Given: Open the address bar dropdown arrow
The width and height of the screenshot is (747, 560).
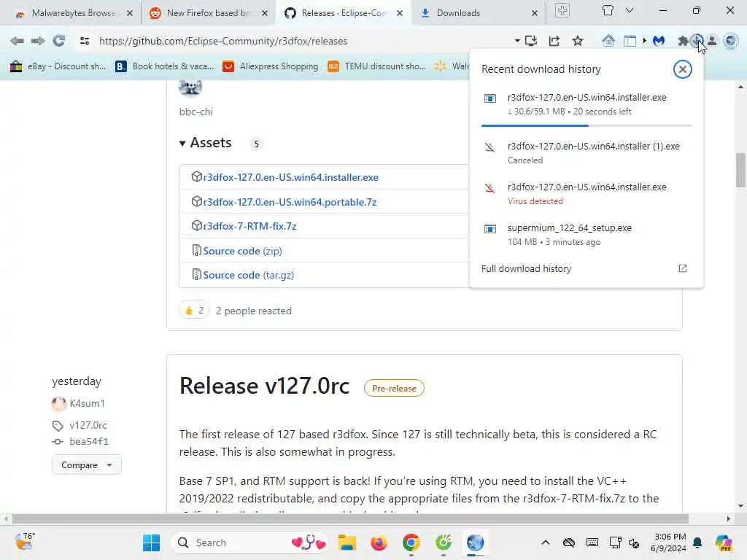Looking at the screenshot, I should [x=517, y=41].
